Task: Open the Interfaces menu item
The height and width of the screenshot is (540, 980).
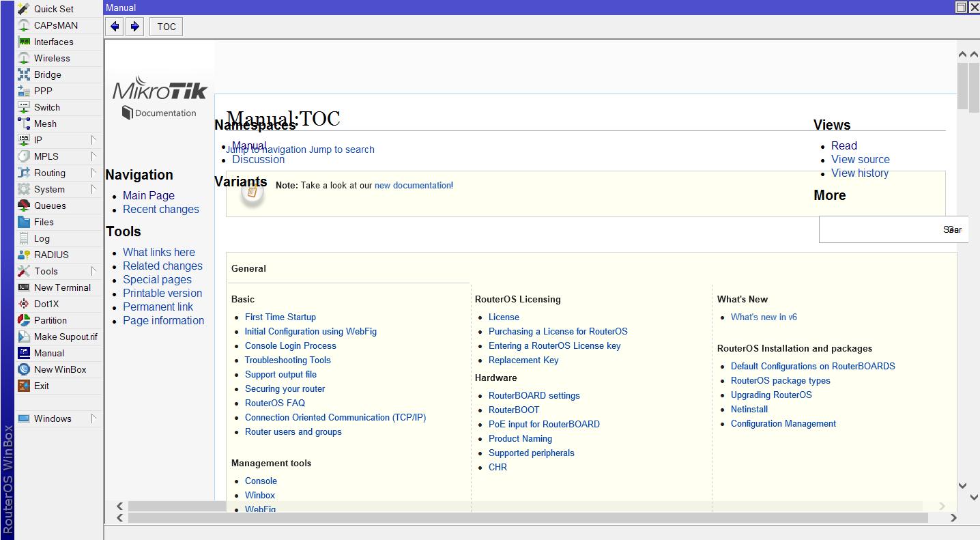Action: coord(58,42)
